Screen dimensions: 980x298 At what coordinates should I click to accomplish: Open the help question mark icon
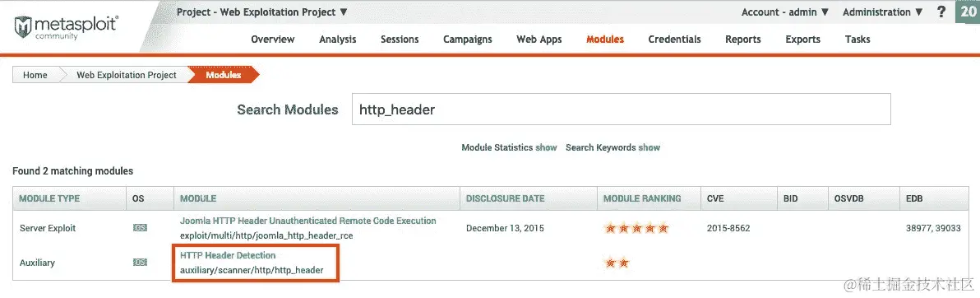coord(941,12)
